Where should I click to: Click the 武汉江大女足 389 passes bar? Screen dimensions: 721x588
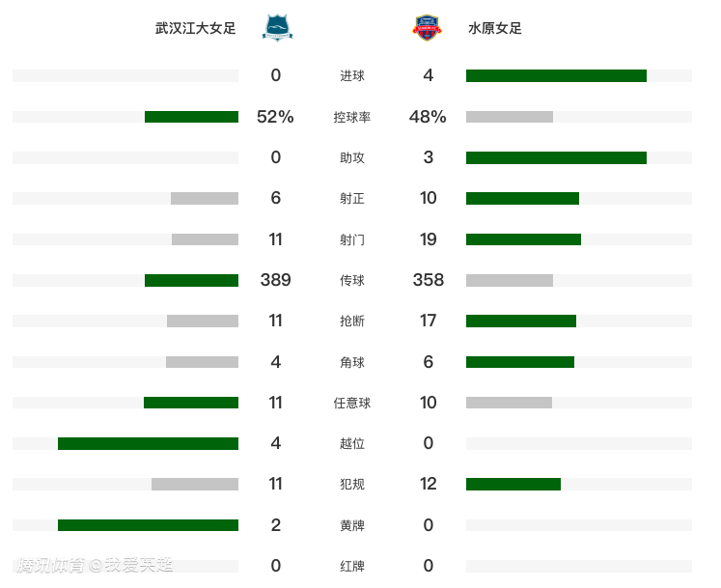[191, 280]
